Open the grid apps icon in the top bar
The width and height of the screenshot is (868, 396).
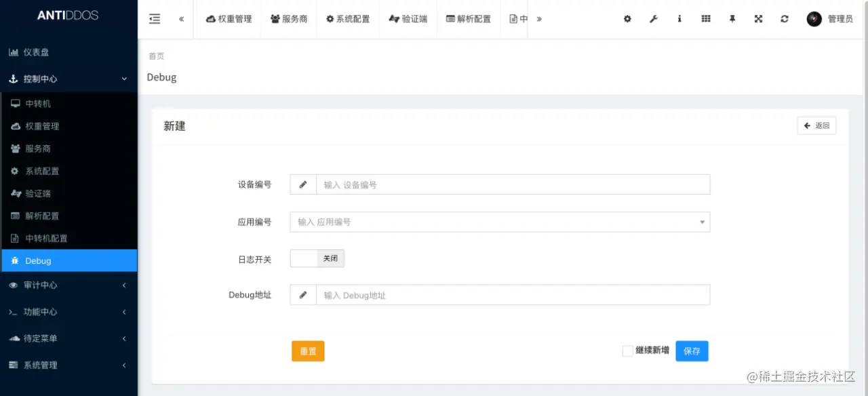coord(706,19)
